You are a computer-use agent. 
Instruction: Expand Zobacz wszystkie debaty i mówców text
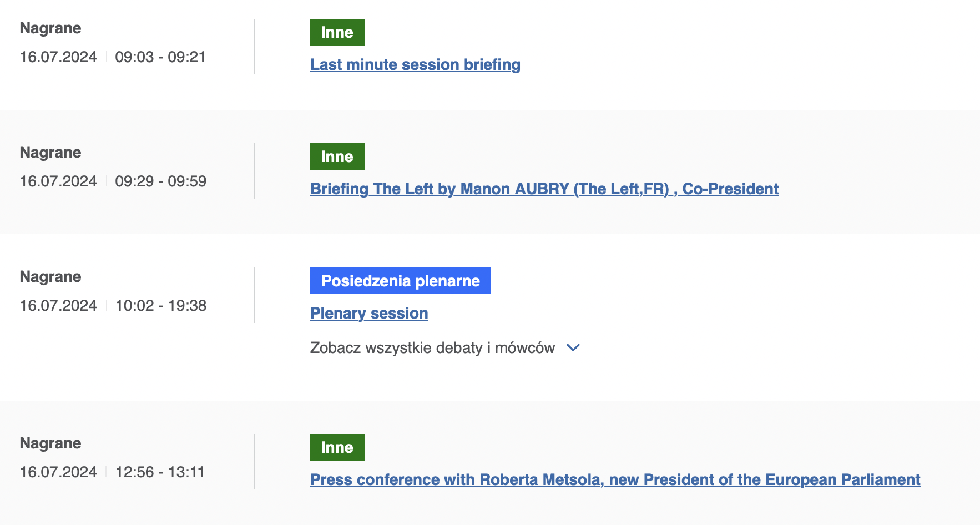click(x=432, y=347)
